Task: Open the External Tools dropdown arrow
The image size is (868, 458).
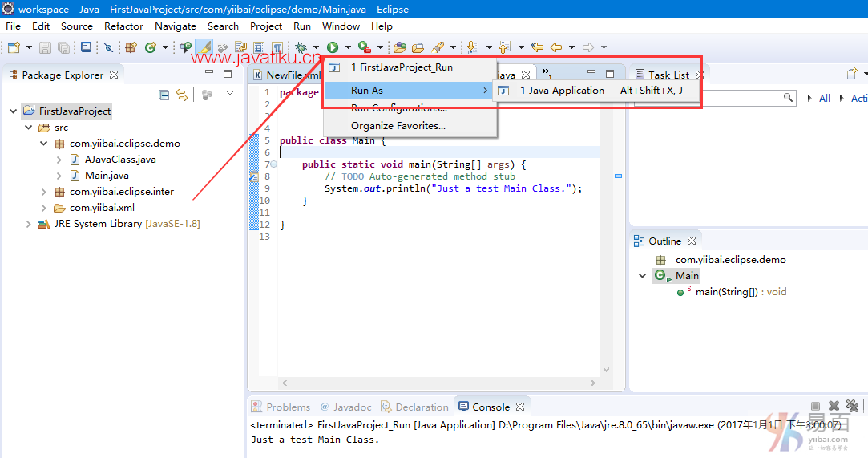Action: tap(380, 47)
